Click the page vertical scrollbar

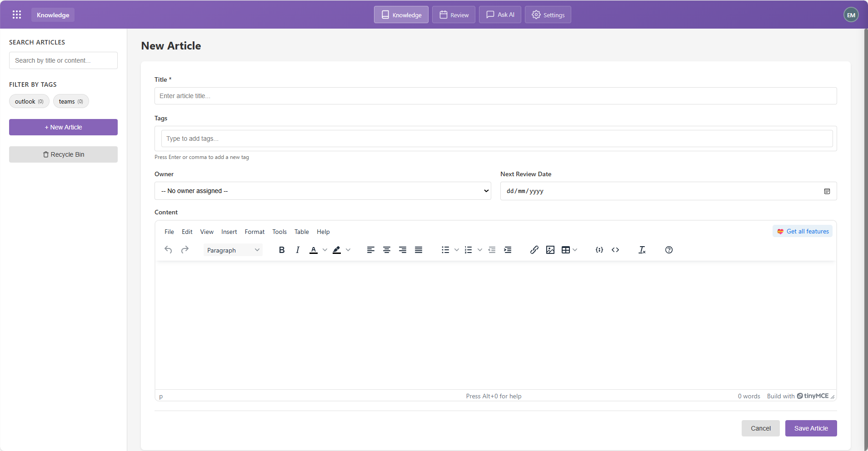tap(866, 240)
